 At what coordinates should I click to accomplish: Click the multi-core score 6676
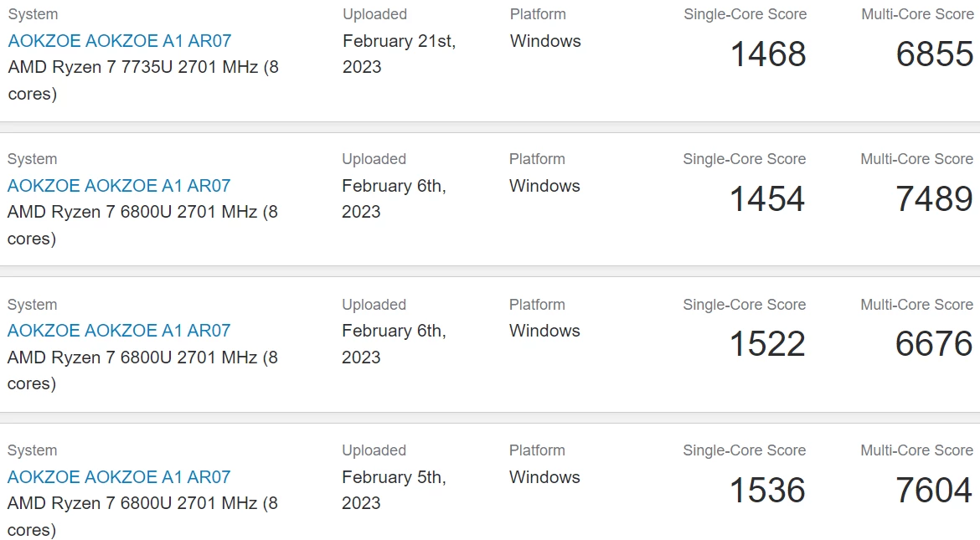coord(934,344)
